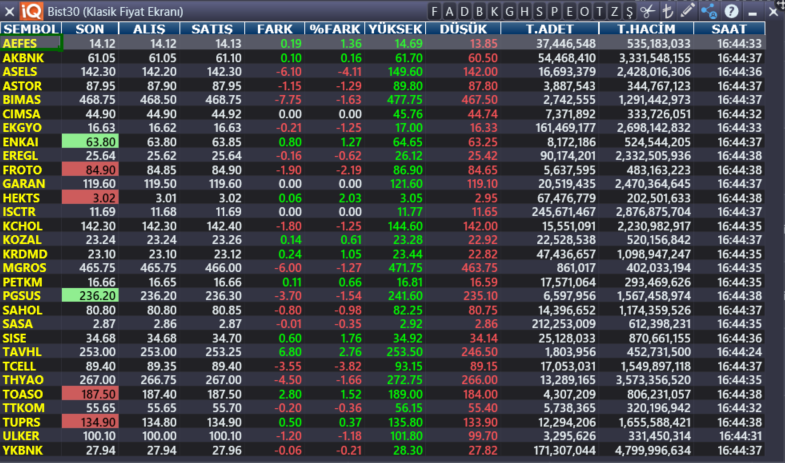
Task: Select the TCELL symbol
Action: click(x=19, y=366)
